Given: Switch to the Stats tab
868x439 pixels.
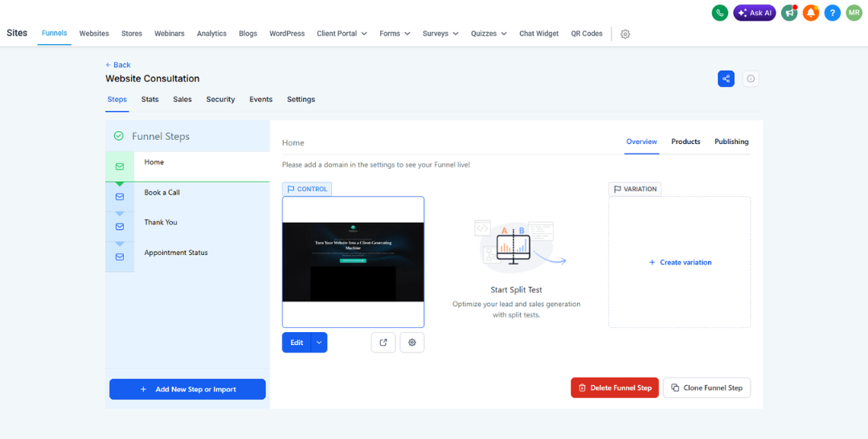Looking at the screenshot, I should [150, 100].
